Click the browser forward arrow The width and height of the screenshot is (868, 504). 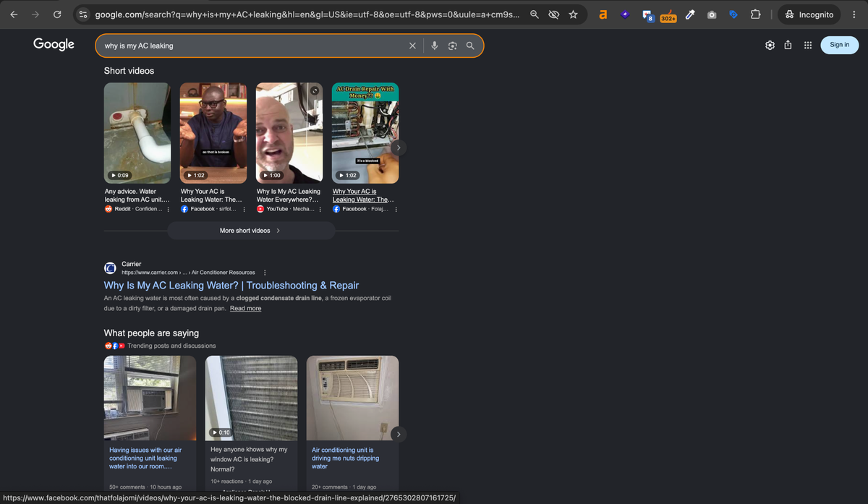point(35,14)
